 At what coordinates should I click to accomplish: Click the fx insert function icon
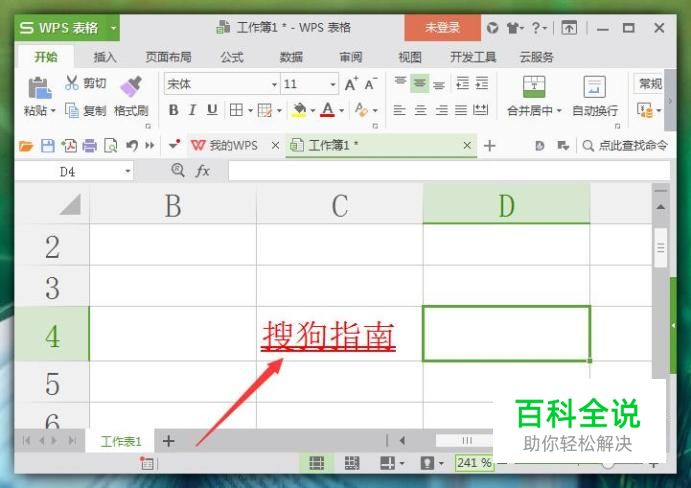click(x=202, y=171)
